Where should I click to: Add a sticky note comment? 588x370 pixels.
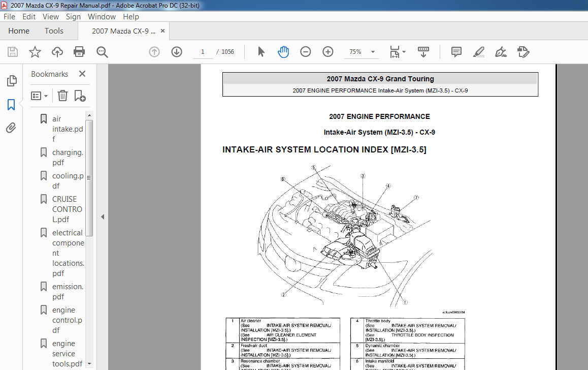point(456,52)
